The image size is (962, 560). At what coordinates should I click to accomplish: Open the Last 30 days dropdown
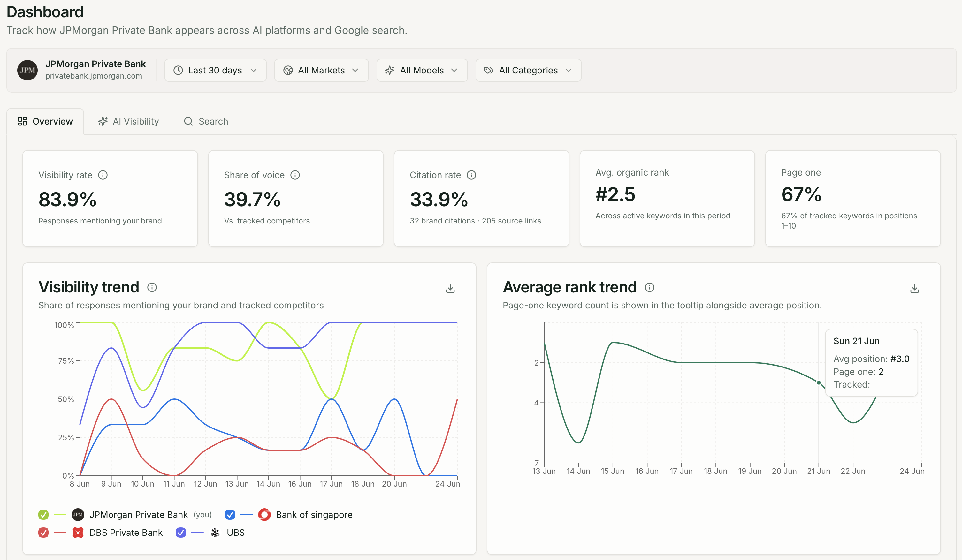[x=215, y=70]
